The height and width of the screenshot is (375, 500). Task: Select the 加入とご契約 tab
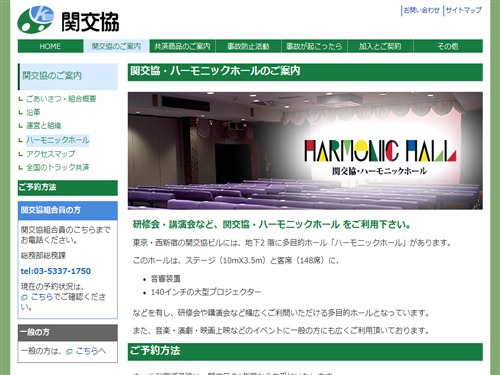[x=380, y=46]
